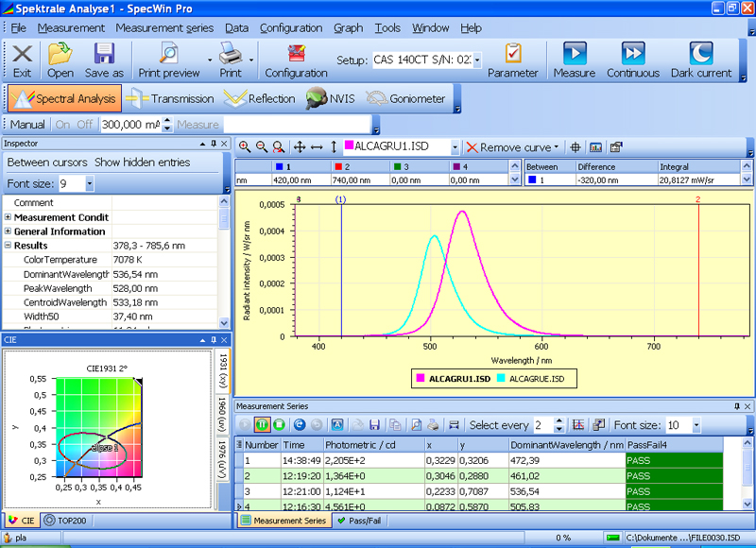Screen dimensions: 756x548
Task: Open the Setup device dropdown
Action: click(x=477, y=60)
